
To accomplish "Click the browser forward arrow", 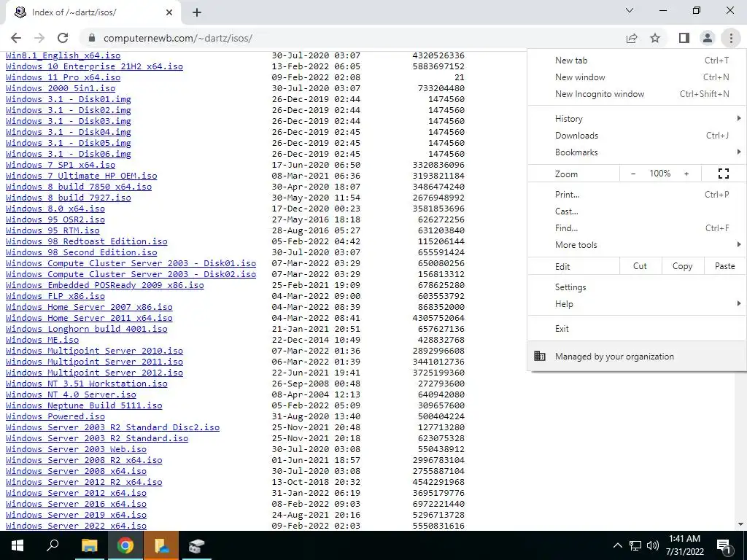I will click(39, 38).
